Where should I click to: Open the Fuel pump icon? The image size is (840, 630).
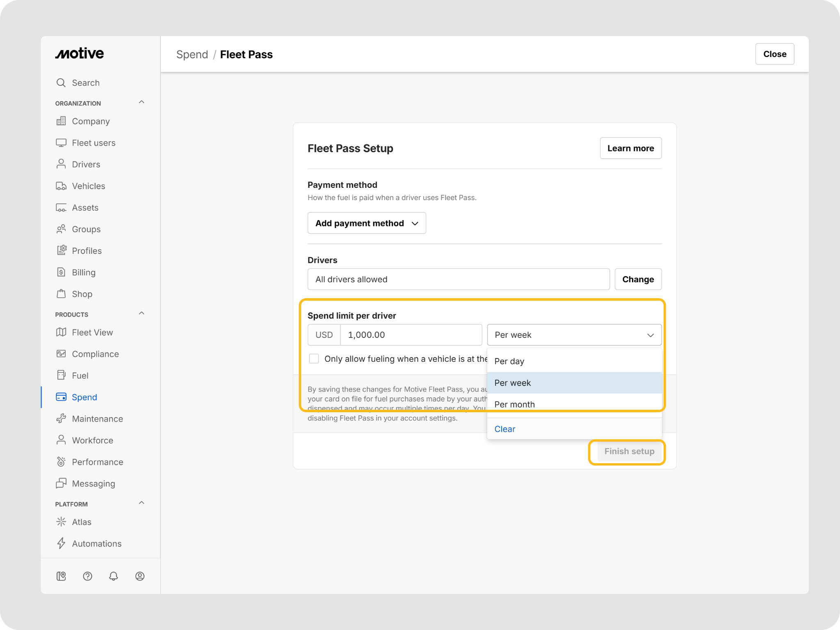click(x=61, y=376)
